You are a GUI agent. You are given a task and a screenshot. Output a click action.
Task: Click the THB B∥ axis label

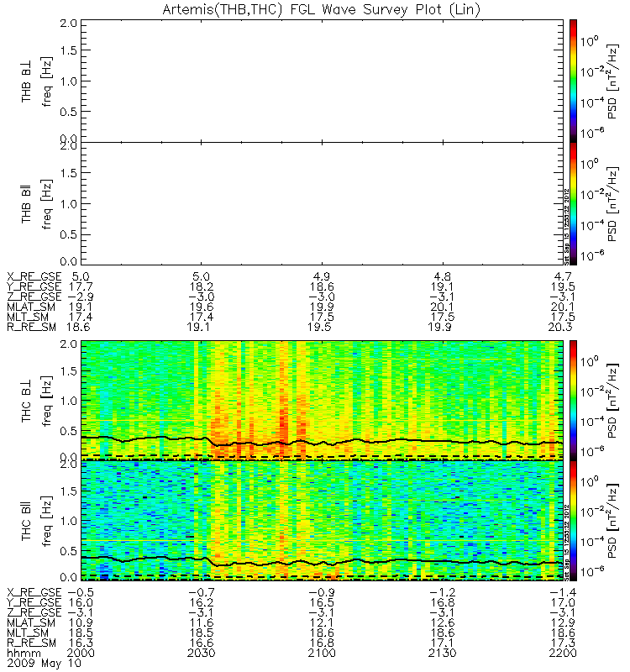click(27, 204)
